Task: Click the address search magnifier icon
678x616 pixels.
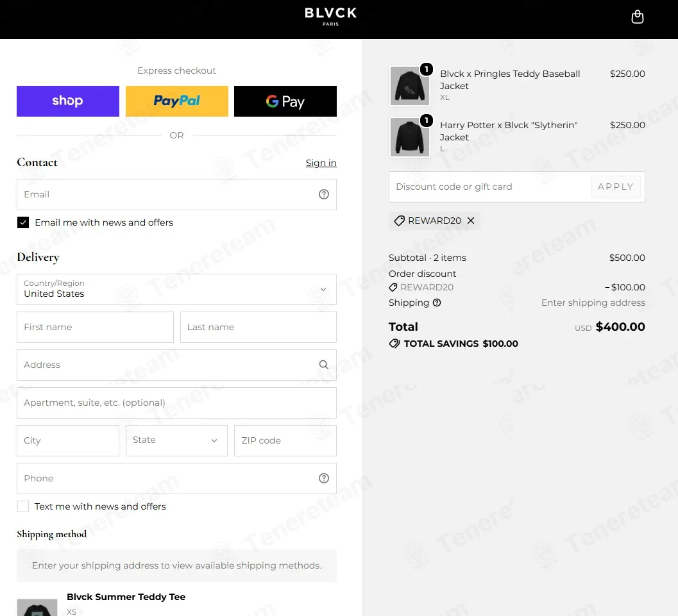Action: [323, 365]
